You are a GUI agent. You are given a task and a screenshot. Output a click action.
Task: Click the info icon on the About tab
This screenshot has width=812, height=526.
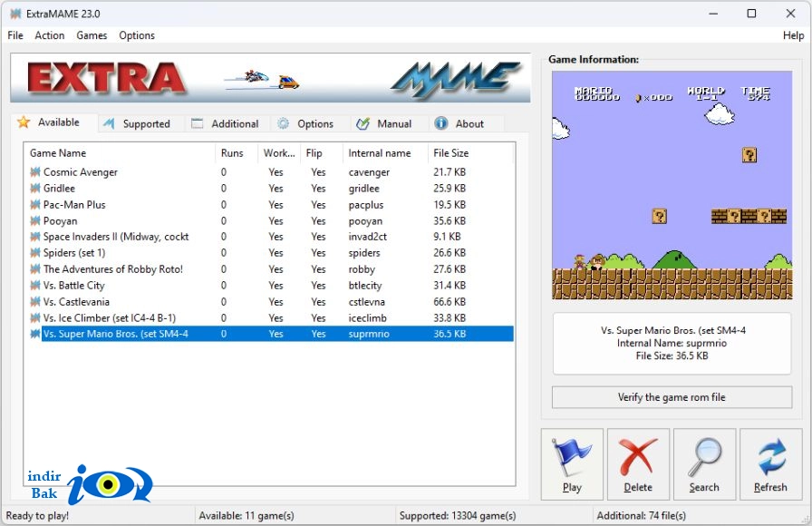click(x=441, y=123)
